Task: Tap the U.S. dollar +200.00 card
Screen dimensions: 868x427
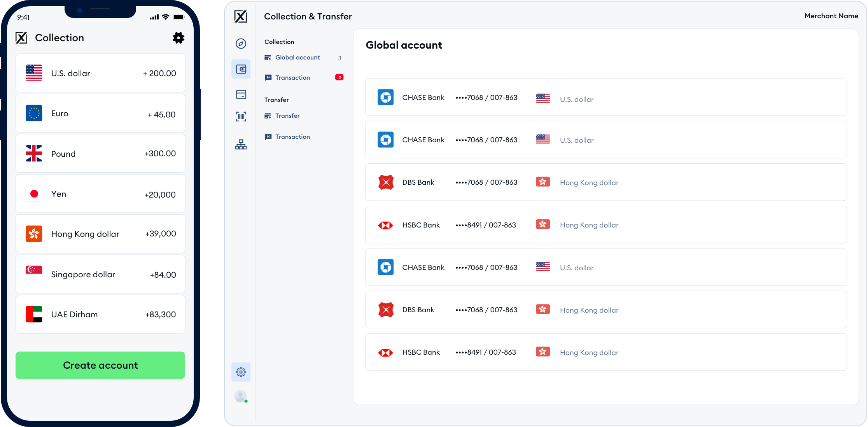Action: pyautogui.click(x=100, y=73)
